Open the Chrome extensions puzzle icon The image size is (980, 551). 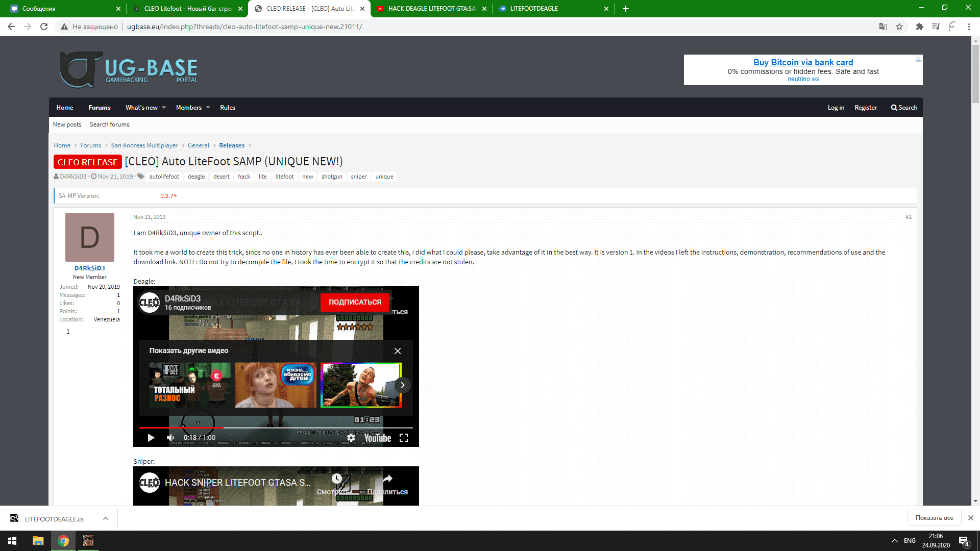920,27
